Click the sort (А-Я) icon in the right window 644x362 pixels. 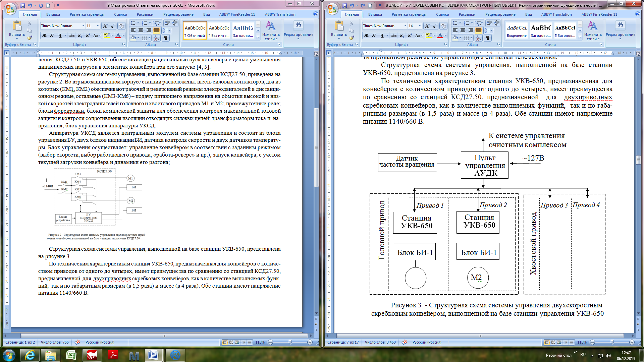tap(479, 38)
